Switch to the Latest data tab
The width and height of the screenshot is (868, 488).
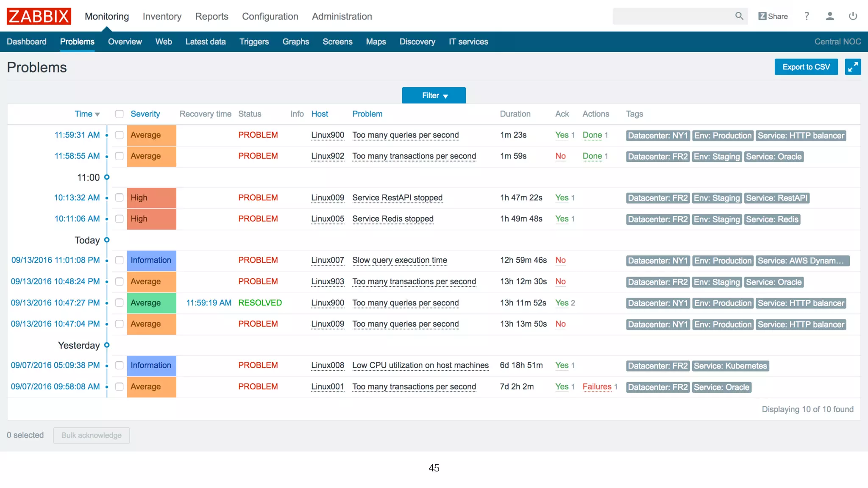(205, 42)
